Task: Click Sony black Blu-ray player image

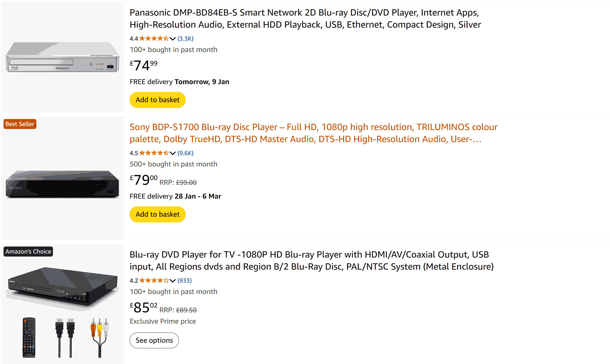Action: (62, 185)
